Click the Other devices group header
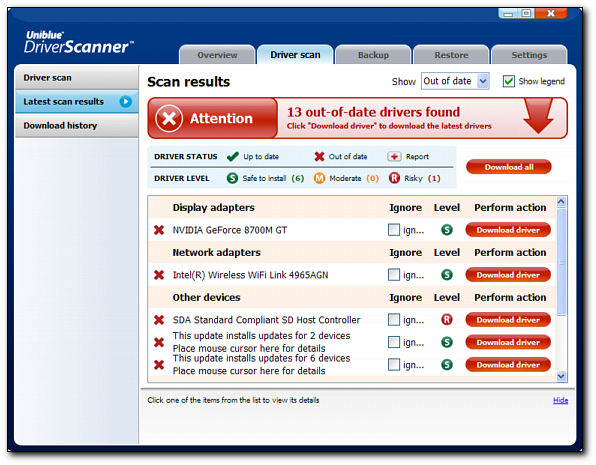The height and width of the screenshot is (465, 596). [x=206, y=297]
